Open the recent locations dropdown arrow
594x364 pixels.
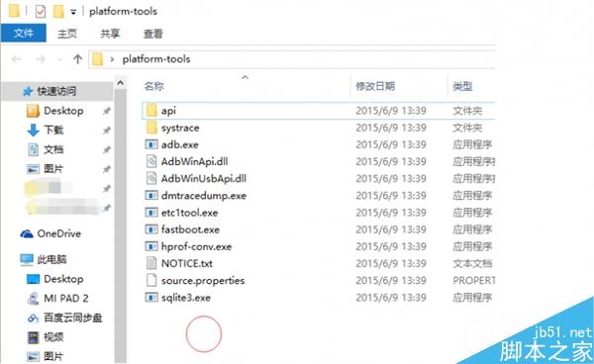point(59,59)
